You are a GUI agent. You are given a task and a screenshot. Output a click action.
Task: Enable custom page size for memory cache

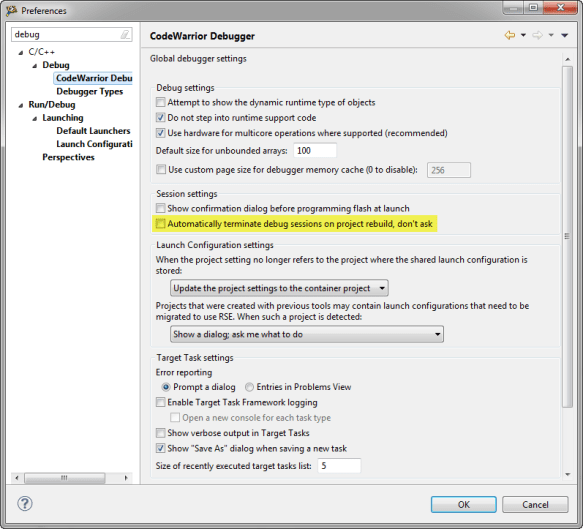coord(161,170)
